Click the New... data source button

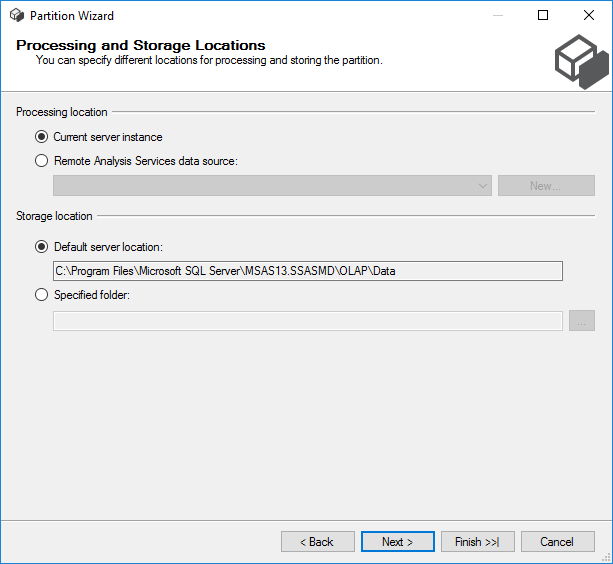point(545,186)
